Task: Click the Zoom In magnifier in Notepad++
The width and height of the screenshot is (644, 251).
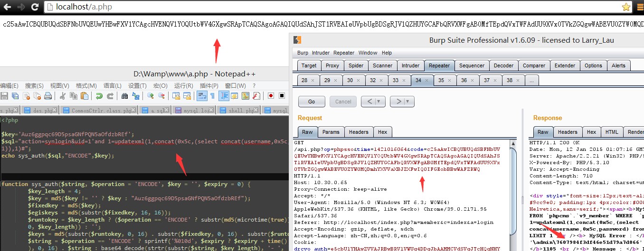Action: tap(151, 96)
